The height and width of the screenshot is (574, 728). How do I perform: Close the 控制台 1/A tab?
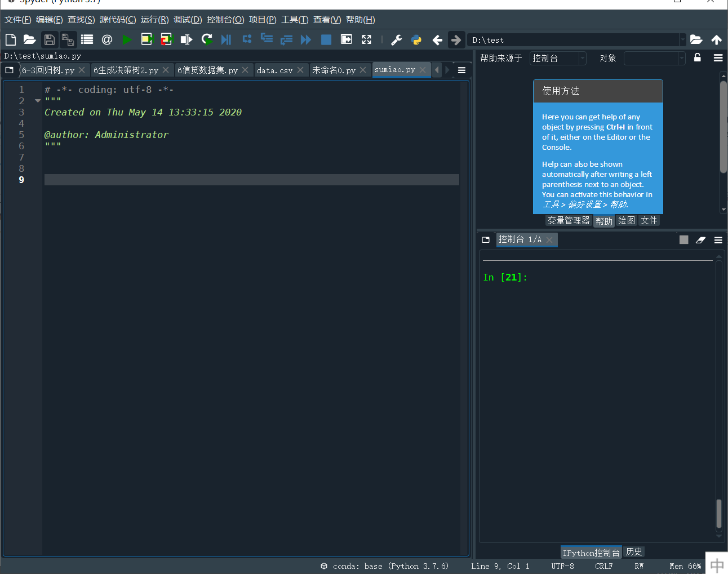[549, 240]
